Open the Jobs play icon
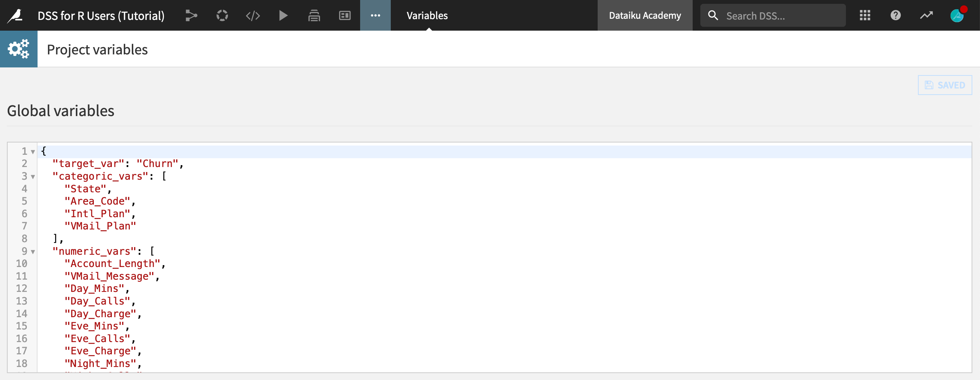Screen dimensions: 980x380 tap(284, 15)
